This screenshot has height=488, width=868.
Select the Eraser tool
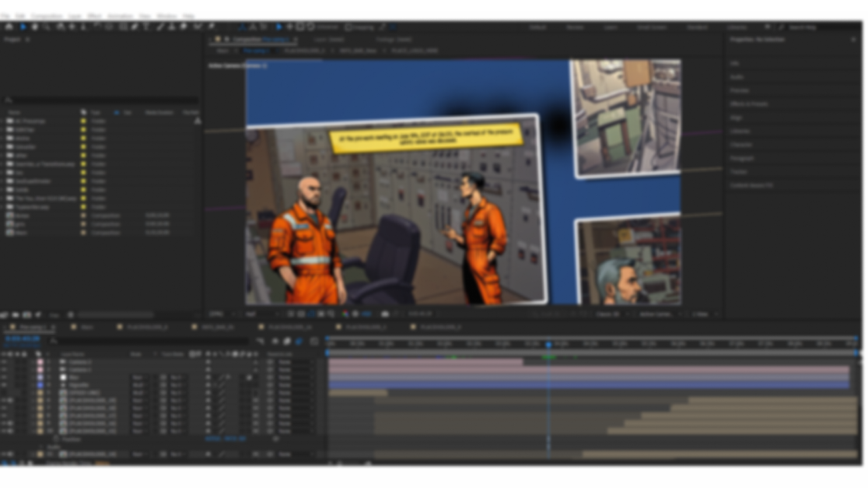point(183,27)
